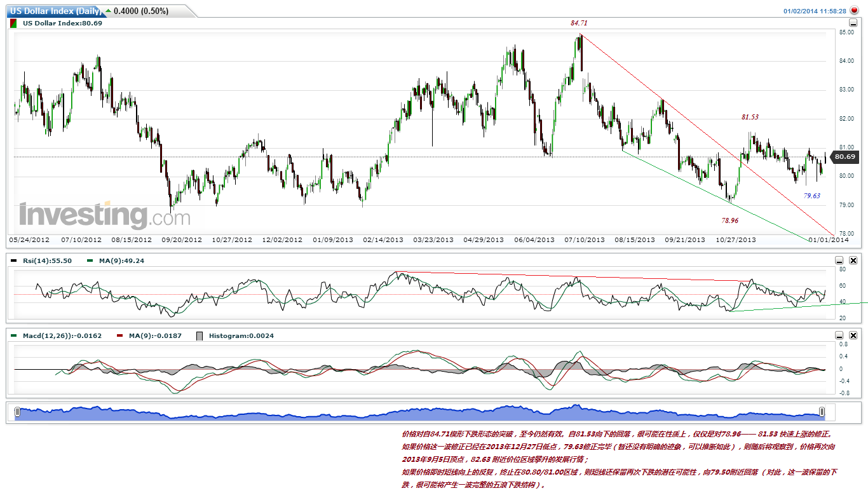Image resolution: width=868 pixels, height=500 pixels.
Task: Click the green MA(9) marker in RSI legend
Action: [x=90, y=260]
